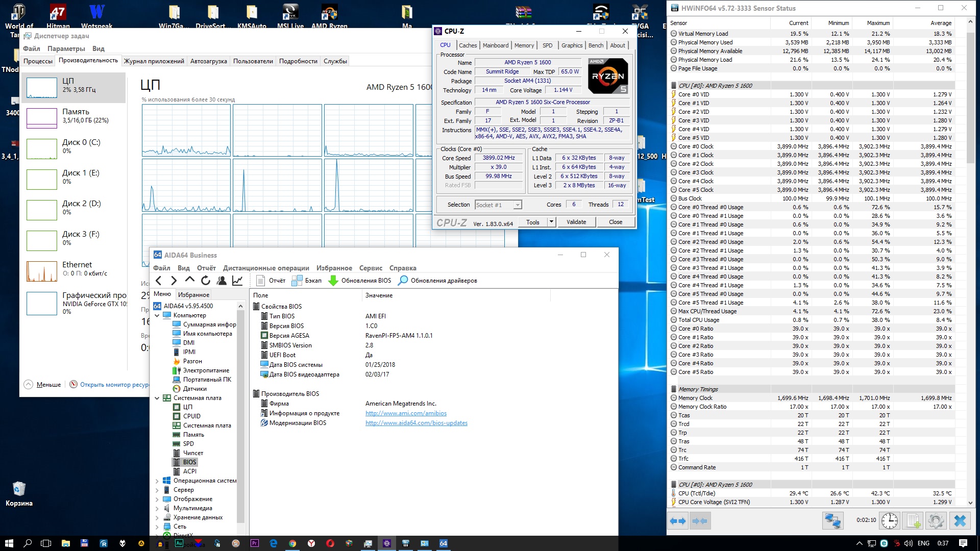Switch to CPU-Z Memory tab
Image resolution: width=980 pixels, height=551 pixels.
pyautogui.click(x=524, y=45)
